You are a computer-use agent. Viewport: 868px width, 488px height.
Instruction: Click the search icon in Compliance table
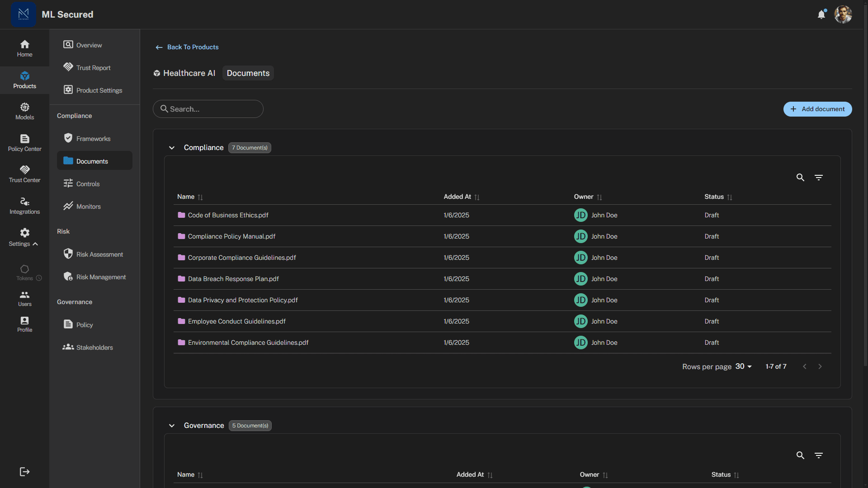(800, 178)
